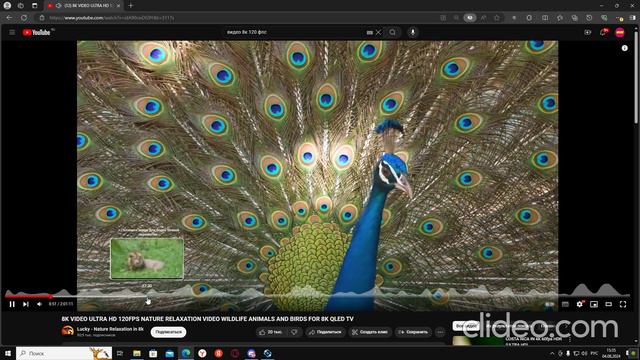640x360 pixels.
Task: Pause the video with the pause button
Action: coord(12,304)
